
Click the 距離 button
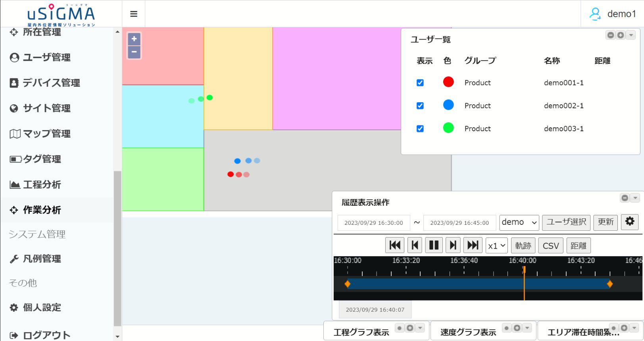point(579,246)
